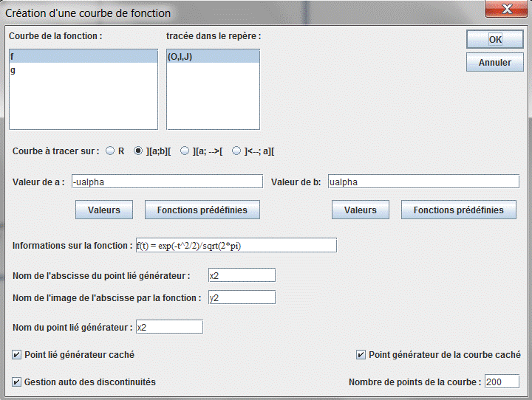The width and height of the screenshot is (532, 400).
Task: Select function f in the list
Action: tap(83, 56)
